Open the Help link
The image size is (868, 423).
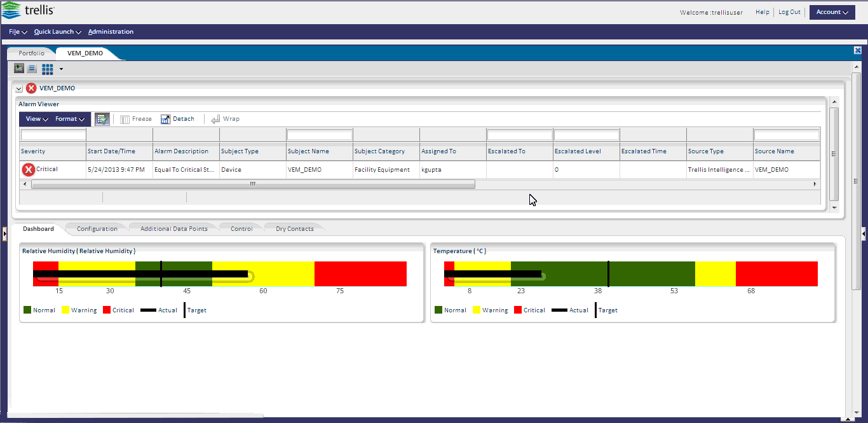762,12
